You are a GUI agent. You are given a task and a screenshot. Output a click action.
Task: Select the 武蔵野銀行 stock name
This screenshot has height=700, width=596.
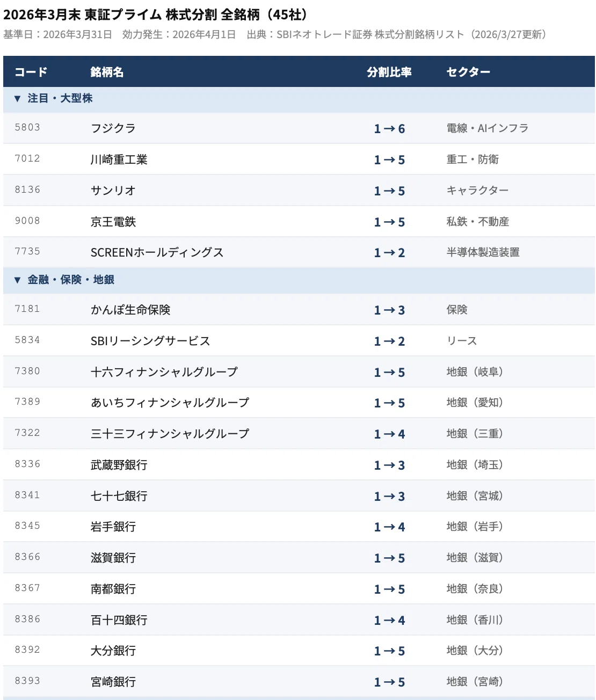pyautogui.click(x=119, y=465)
